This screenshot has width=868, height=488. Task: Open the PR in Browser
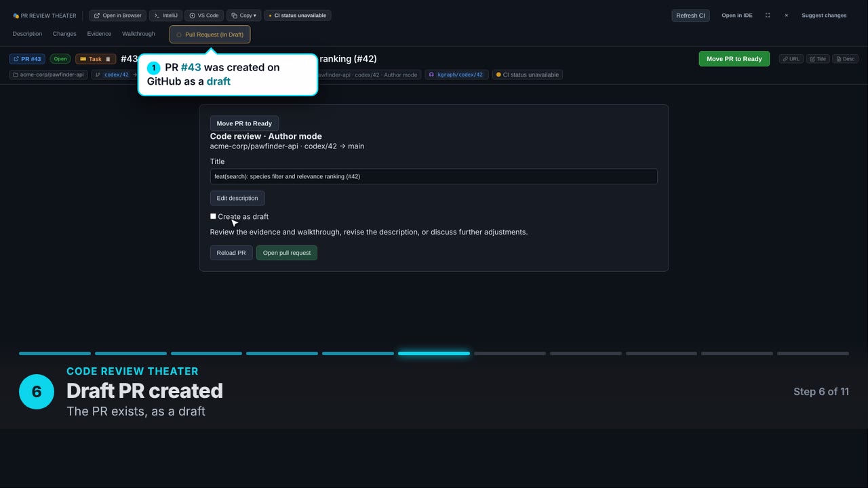(x=117, y=15)
